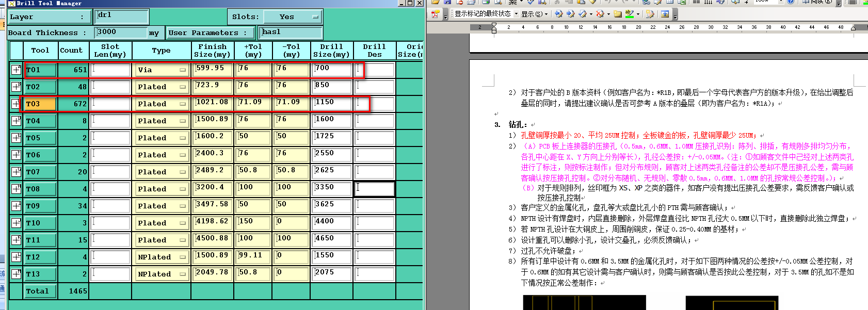Expand the T13 tool row plus icon
Screen dimensions: 868x310
(16, 274)
